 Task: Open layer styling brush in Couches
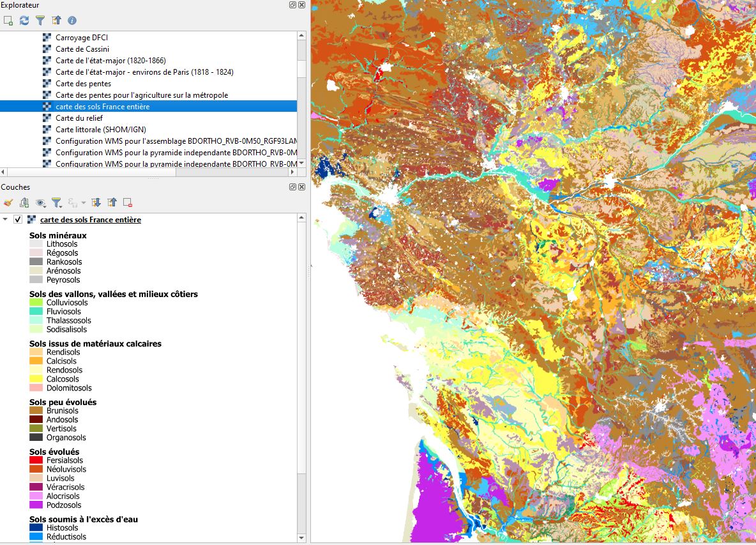tap(8, 203)
